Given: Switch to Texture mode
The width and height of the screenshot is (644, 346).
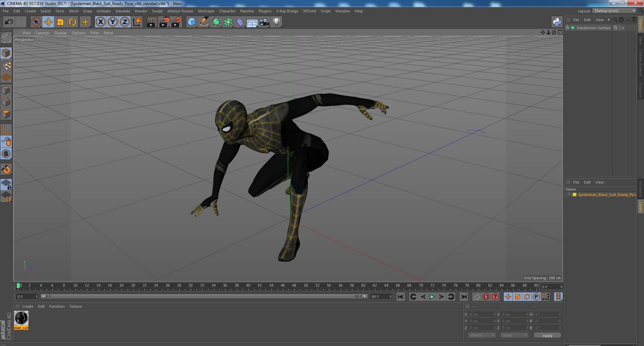Looking at the screenshot, I should tap(6, 65).
